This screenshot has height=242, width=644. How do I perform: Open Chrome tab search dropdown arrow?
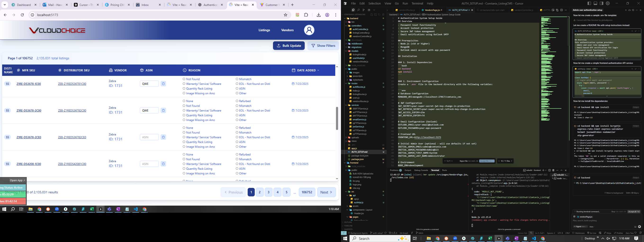5,5
